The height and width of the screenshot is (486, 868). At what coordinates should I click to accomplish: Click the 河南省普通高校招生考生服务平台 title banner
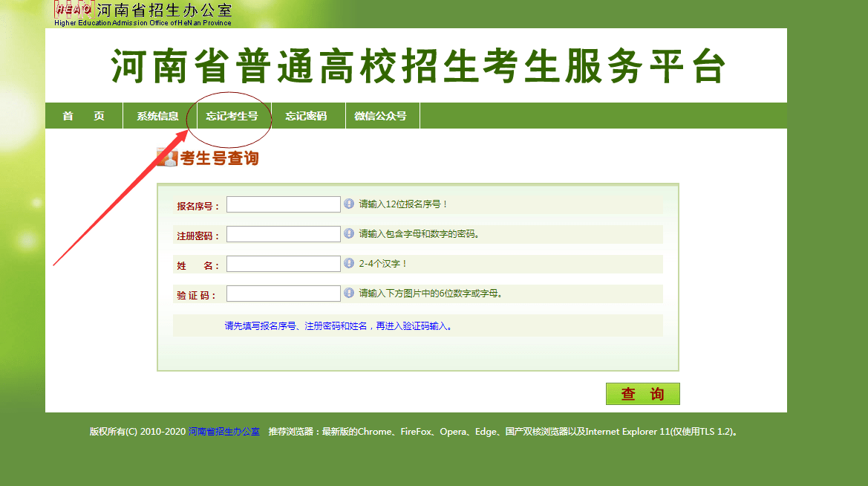pos(419,66)
